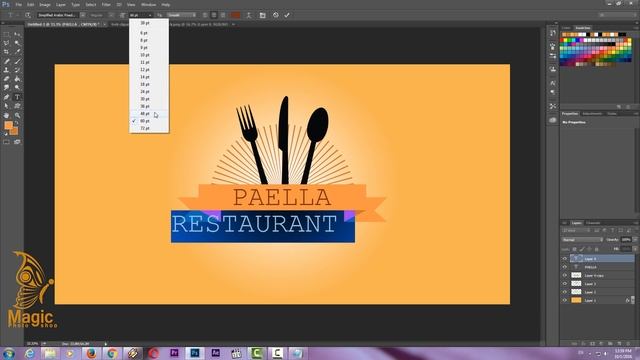Open the Character and Paragraph panel toggle
The height and width of the screenshot is (360, 640).
click(x=262, y=15)
